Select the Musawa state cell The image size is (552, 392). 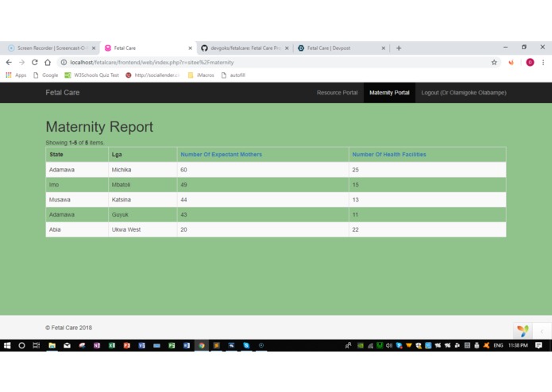(77, 200)
